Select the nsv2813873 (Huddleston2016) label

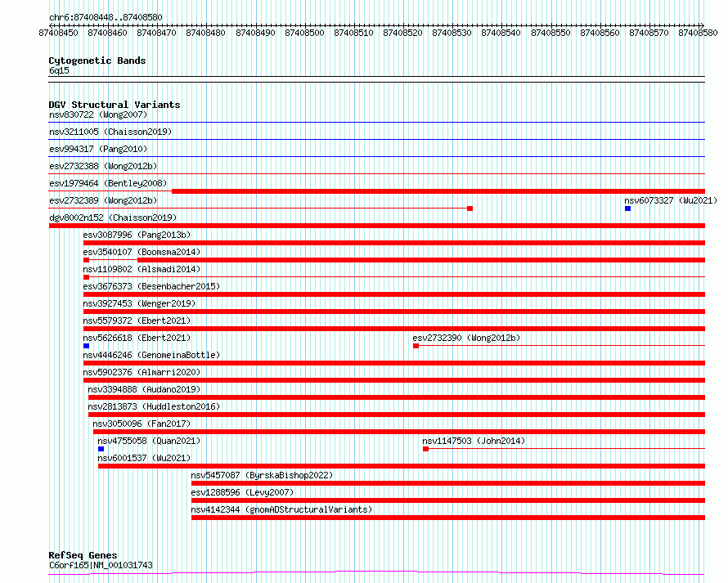click(154, 406)
